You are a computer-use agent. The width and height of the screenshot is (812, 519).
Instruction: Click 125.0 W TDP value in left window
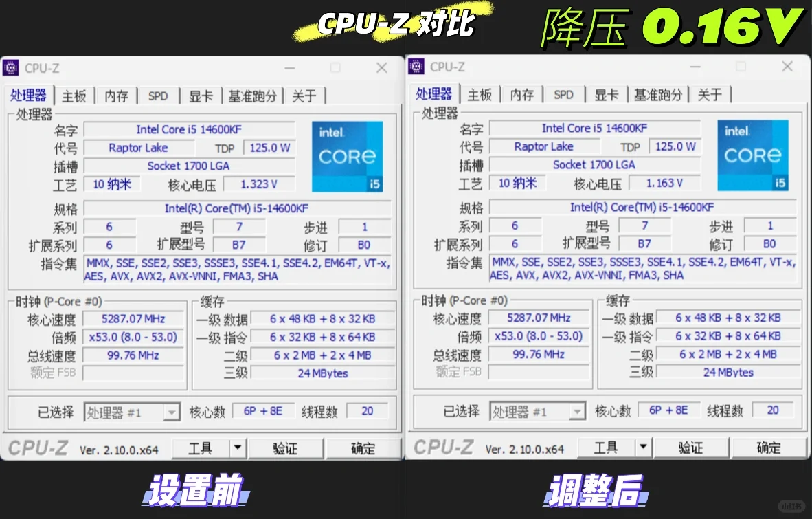tap(269, 148)
